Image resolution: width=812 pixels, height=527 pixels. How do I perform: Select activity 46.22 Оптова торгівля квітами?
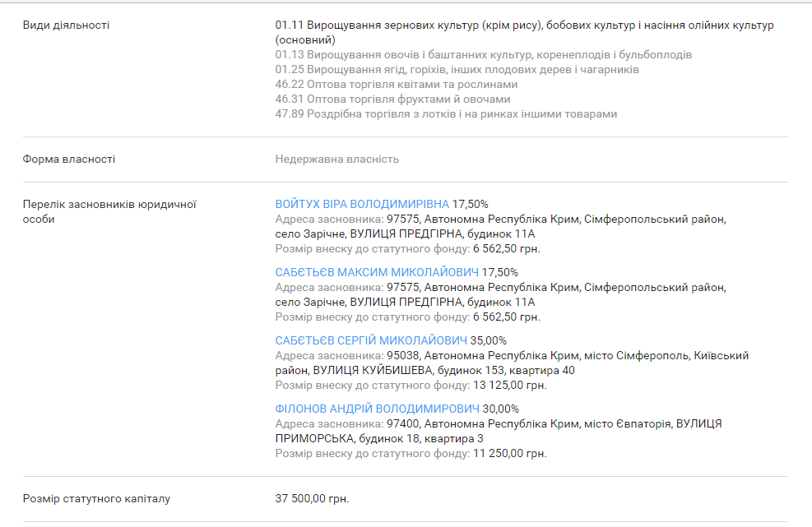coord(396,85)
